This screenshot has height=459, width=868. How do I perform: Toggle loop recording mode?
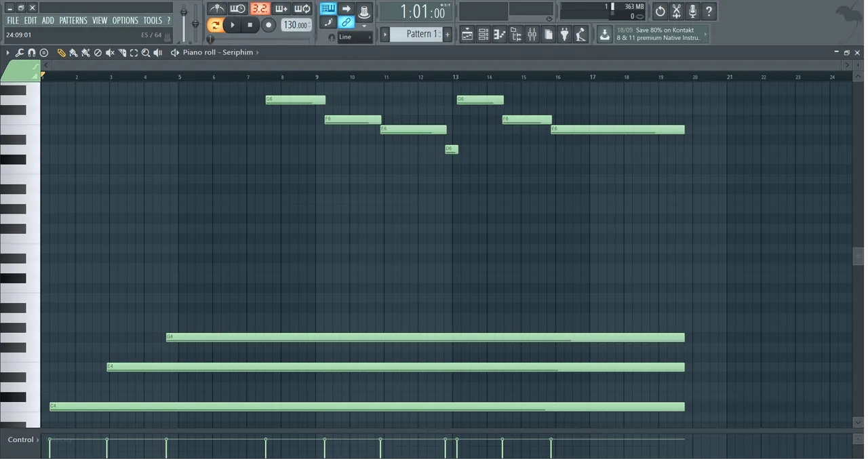tap(302, 9)
